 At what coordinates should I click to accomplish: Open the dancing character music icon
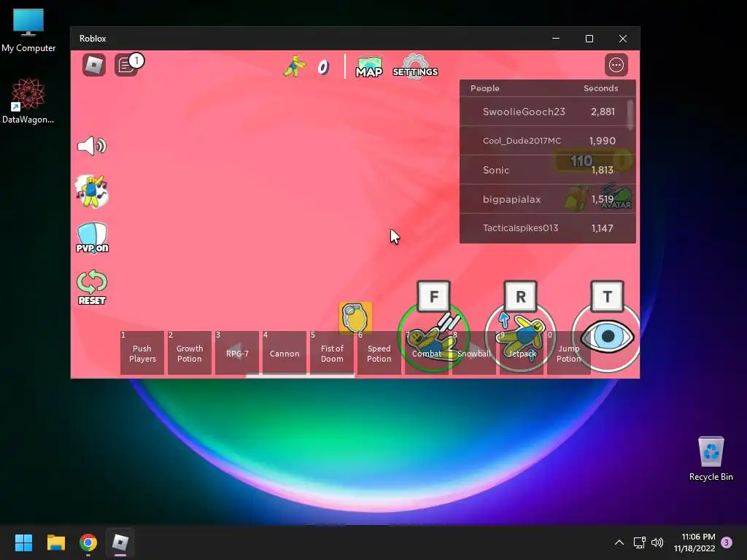coord(91,192)
